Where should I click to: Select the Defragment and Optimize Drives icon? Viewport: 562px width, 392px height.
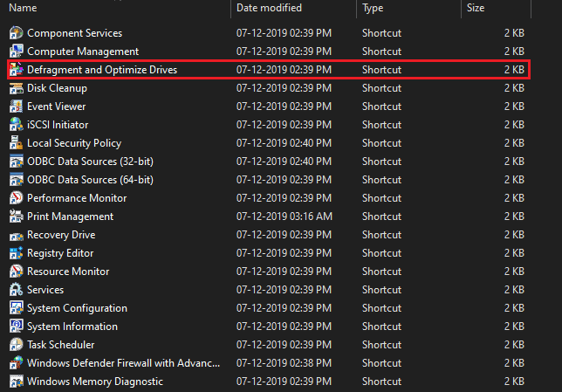(16, 70)
